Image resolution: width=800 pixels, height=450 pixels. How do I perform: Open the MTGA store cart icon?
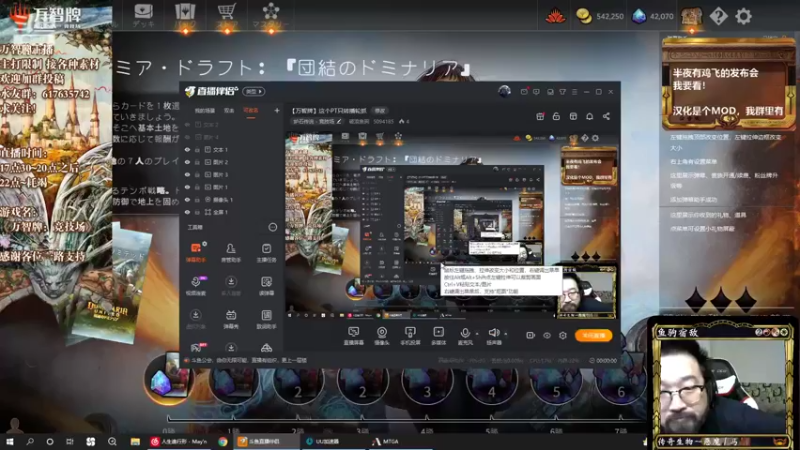point(227,14)
